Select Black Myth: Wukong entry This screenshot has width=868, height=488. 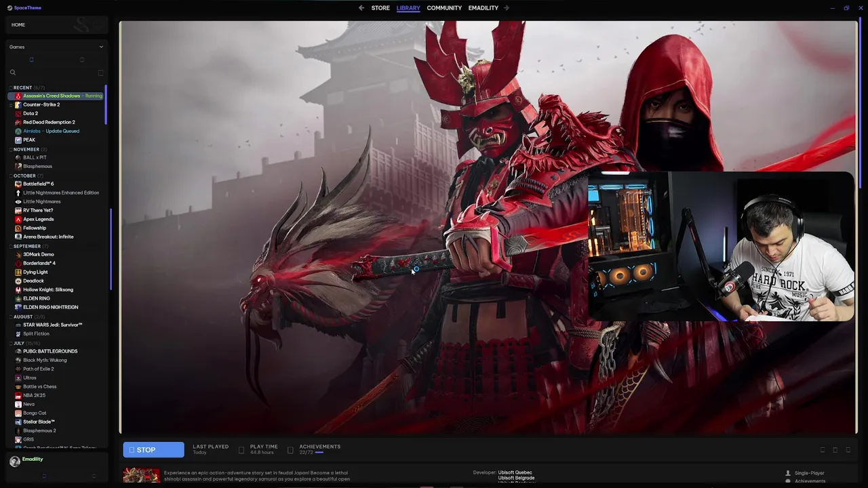pos(45,361)
